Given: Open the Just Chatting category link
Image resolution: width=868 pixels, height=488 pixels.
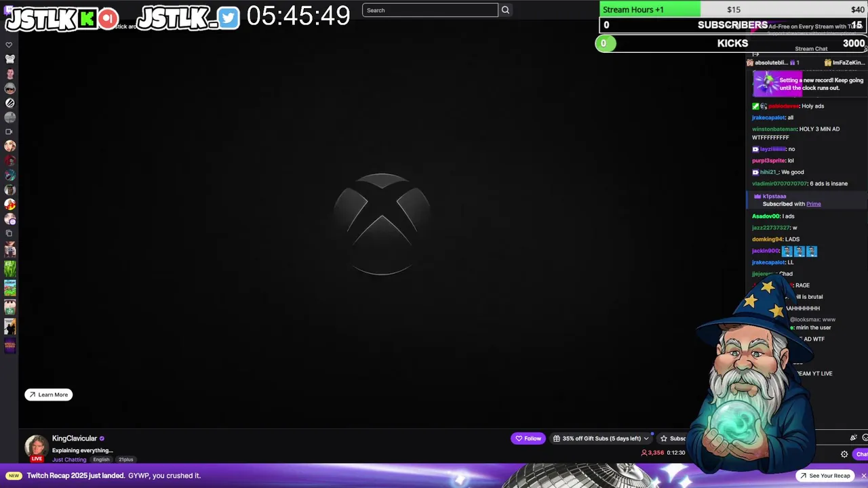Looking at the screenshot, I should (69, 460).
